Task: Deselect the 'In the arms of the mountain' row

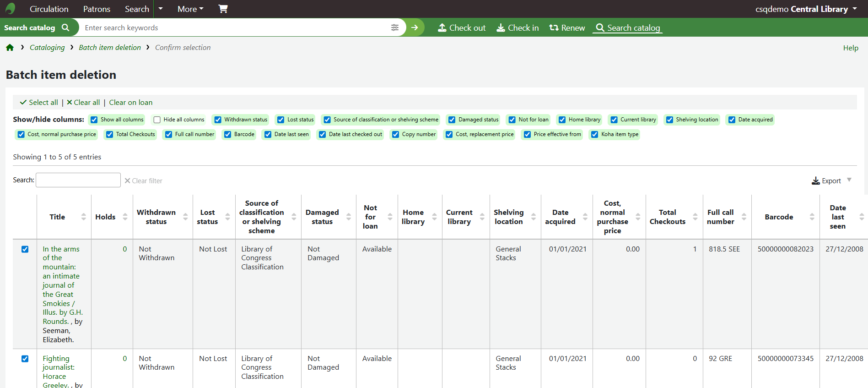Action: [x=25, y=249]
